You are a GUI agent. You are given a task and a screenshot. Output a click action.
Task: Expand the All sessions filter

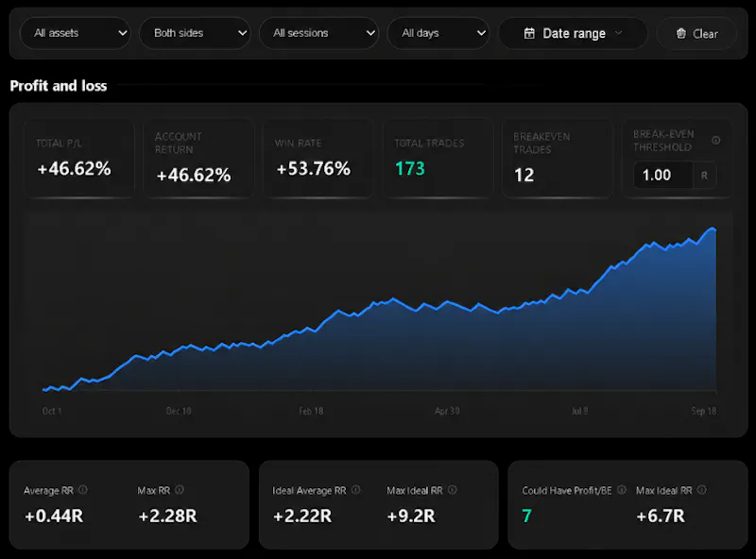click(318, 33)
